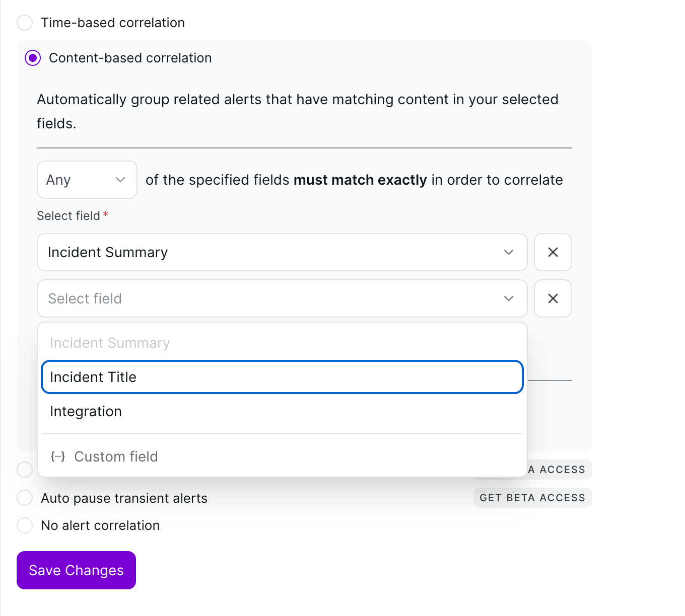Choose the No alert correlation option

point(25,525)
